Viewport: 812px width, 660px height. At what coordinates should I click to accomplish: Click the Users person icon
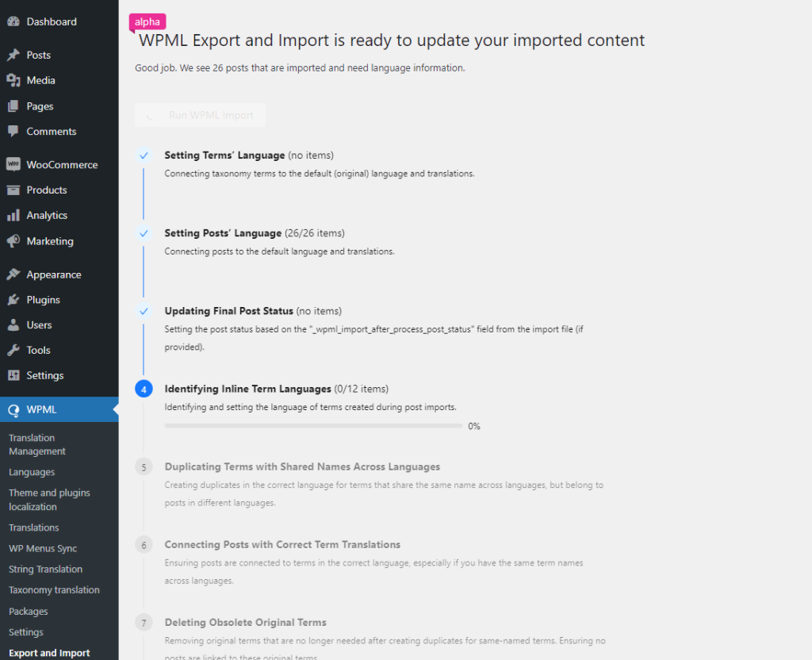pyautogui.click(x=13, y=324)
